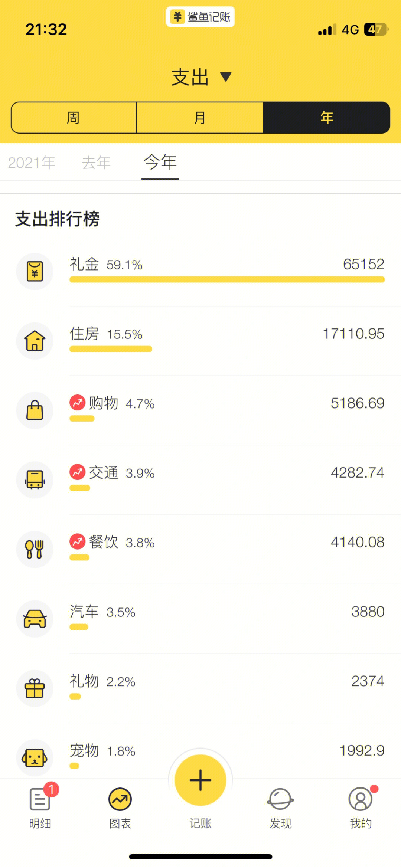Click the 礼金 59.1% progress bar
The image size is (401, 868).
click(x=227, y=279)
